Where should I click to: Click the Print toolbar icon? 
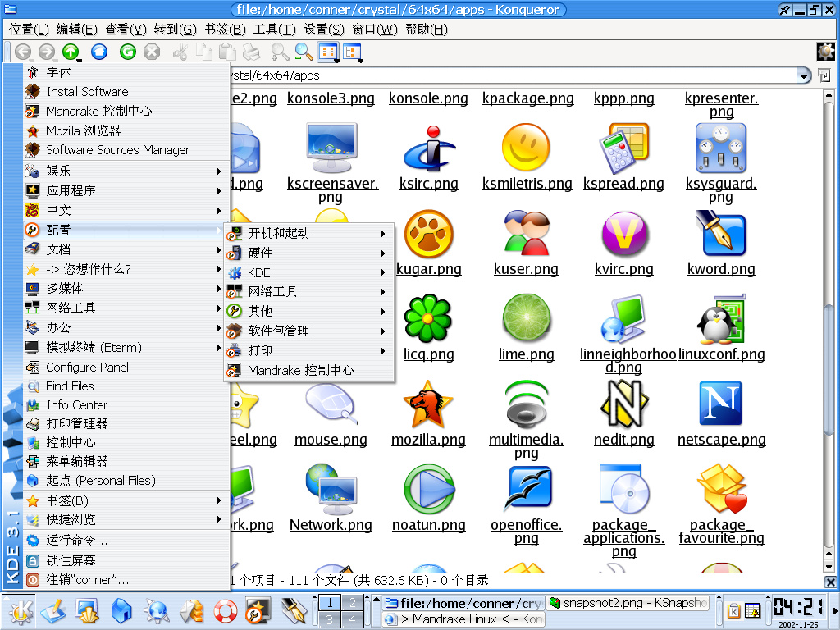pyautogui.click(x=251, y=52)
